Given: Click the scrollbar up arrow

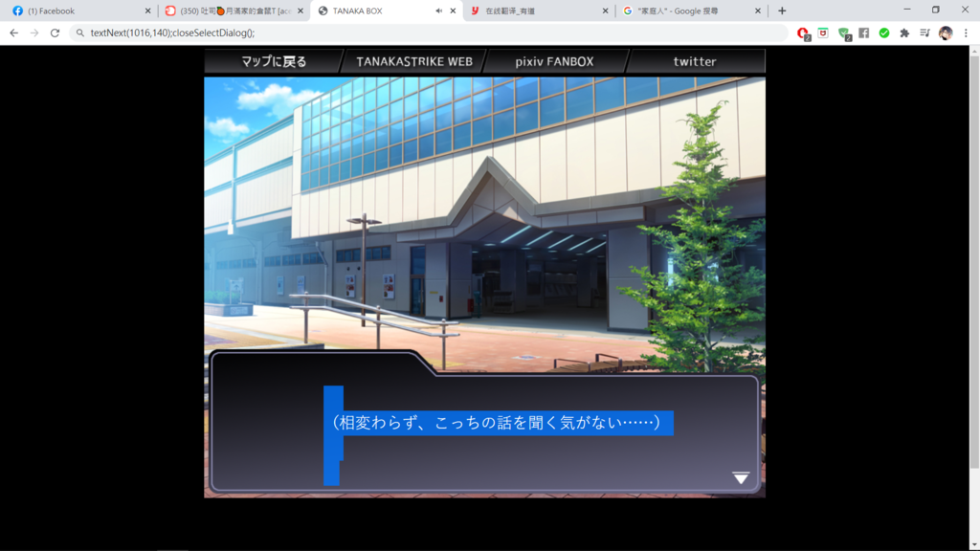Looking at the screenshot, I should [x=974, y=51].
